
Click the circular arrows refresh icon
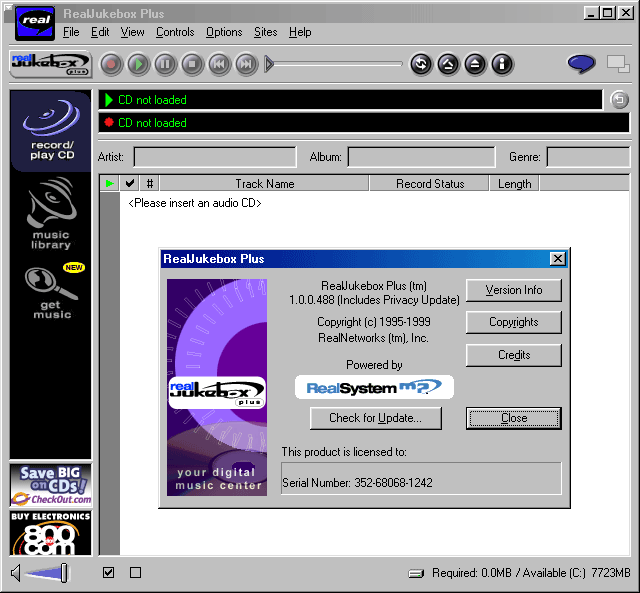click(x=421, y=64)
